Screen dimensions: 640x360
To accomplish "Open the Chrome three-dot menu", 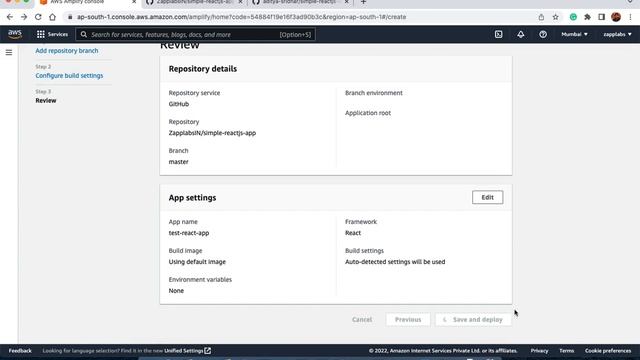I will coord(630,17).
